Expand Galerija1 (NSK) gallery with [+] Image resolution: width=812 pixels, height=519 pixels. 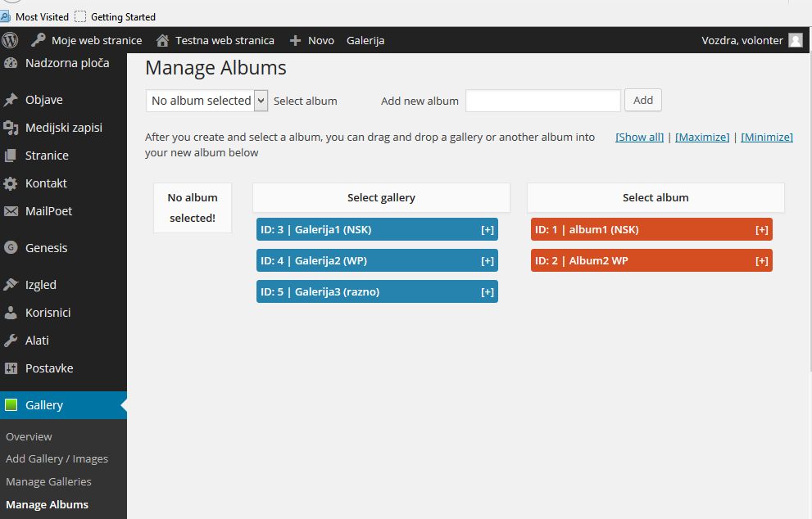pyautogui.click(x=488, y=230)
